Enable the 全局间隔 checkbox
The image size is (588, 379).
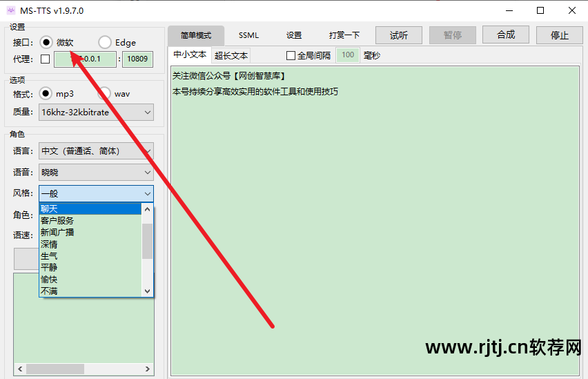[291, 55]
